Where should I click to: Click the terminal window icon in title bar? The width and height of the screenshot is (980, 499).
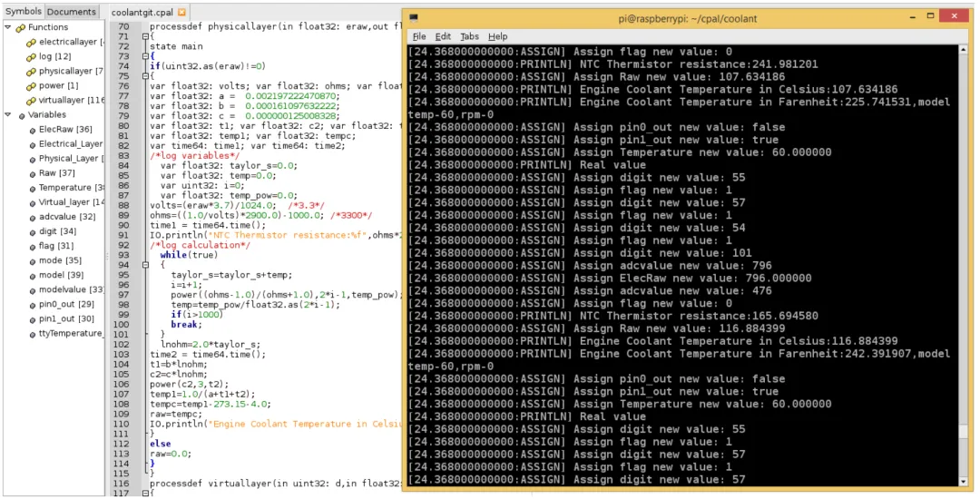coord(414,16)
